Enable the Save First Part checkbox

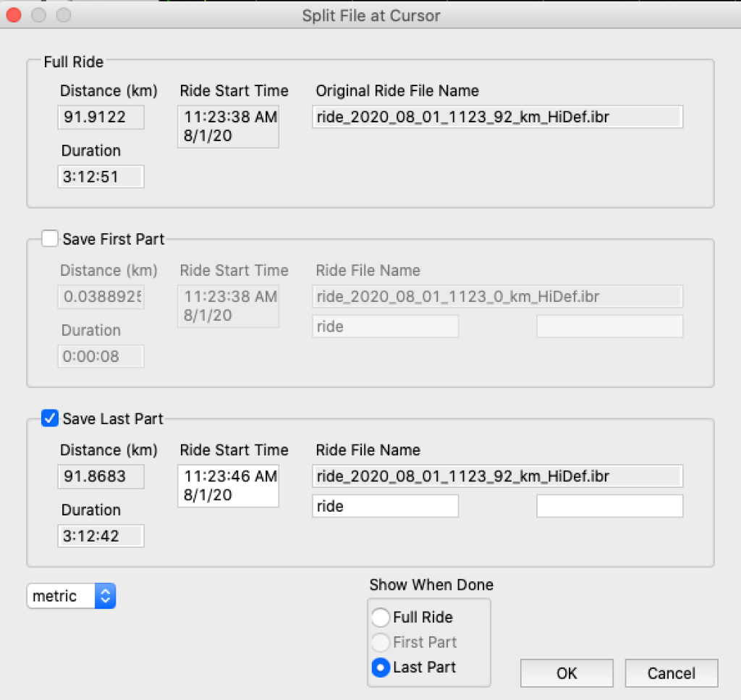(x=49, y=238)
